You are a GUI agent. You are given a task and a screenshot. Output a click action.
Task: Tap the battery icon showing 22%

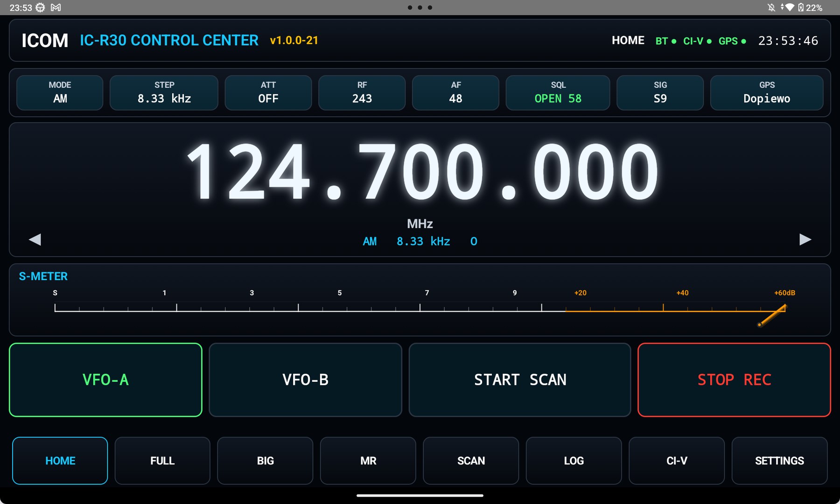(x=801, y=7)
